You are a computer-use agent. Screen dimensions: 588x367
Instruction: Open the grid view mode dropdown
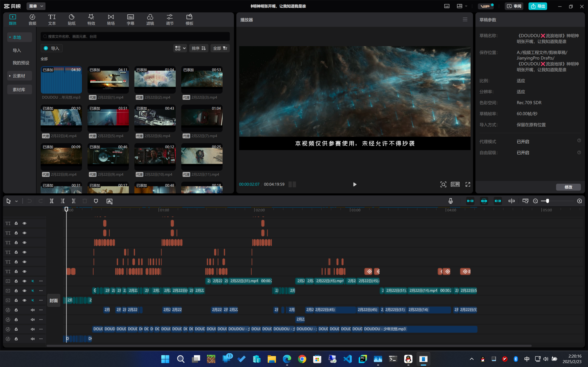point(180,48)
